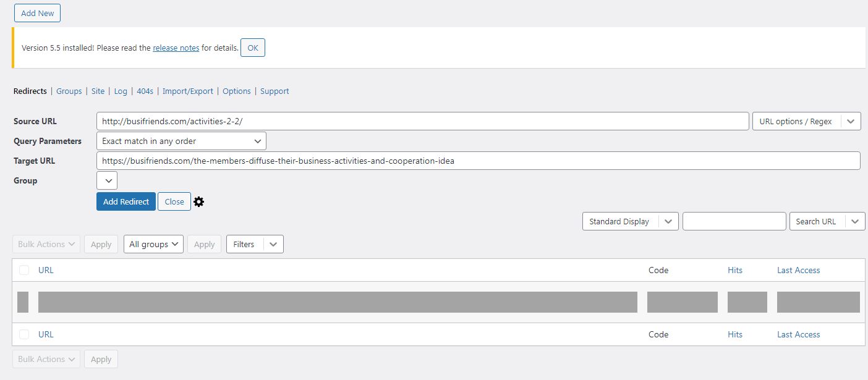868x380 pixels.
Task: Sort by URL in table footer
Action: 46,334
